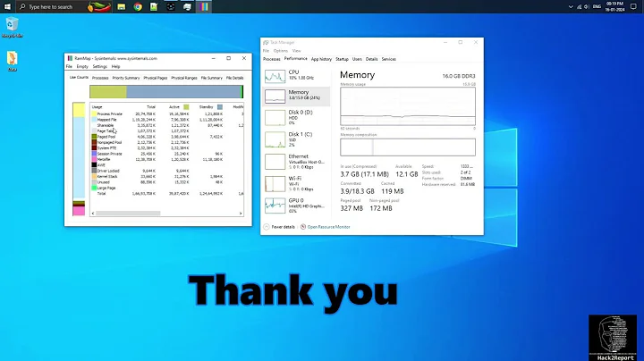Image resolution: width=644 pixels, height=361 pixels.
Task: Select the Session Private usage row
Action: coord(167,154)
